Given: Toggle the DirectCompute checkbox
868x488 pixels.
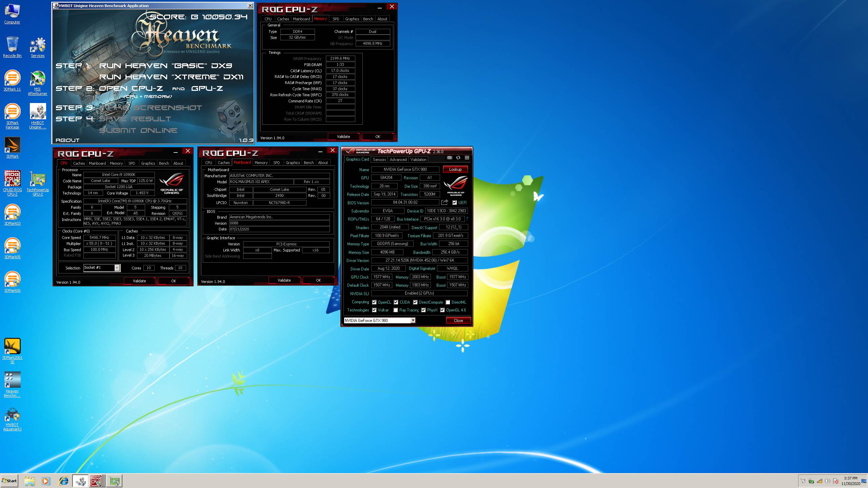Looking at the screenshot, I should [x=415, y=302].
